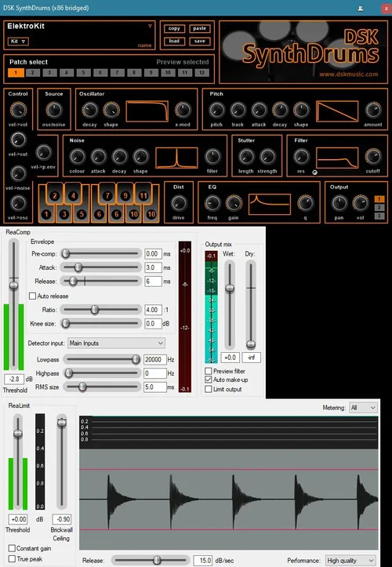Click the Stutter strength knob
This screenshot has height=567, width=392.
pos(267,157)
